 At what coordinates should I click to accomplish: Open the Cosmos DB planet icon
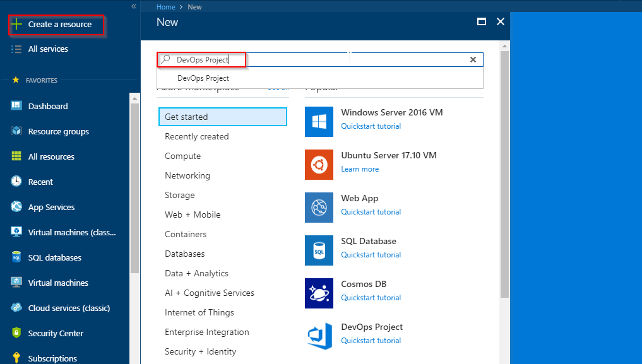coord(319,293)
